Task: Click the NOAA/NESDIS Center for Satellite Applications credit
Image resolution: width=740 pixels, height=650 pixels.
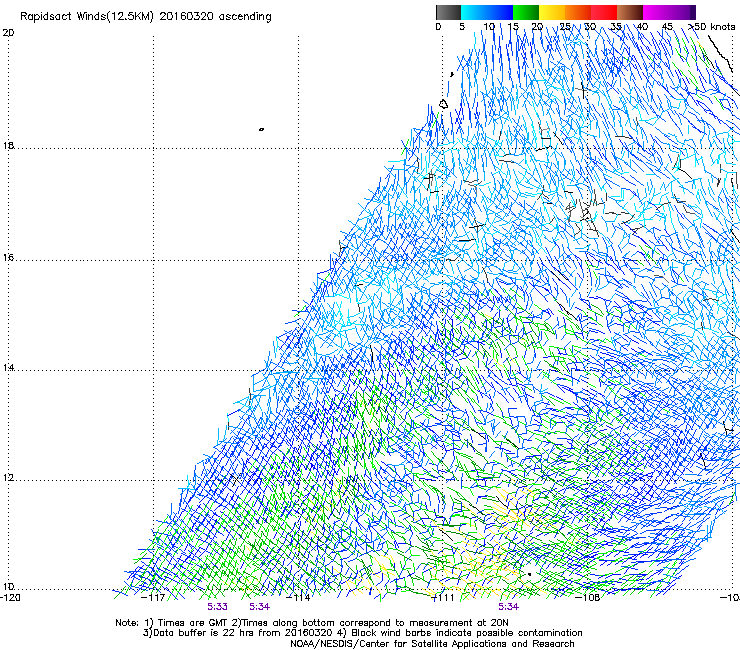Action: click(x=432, y=644)
